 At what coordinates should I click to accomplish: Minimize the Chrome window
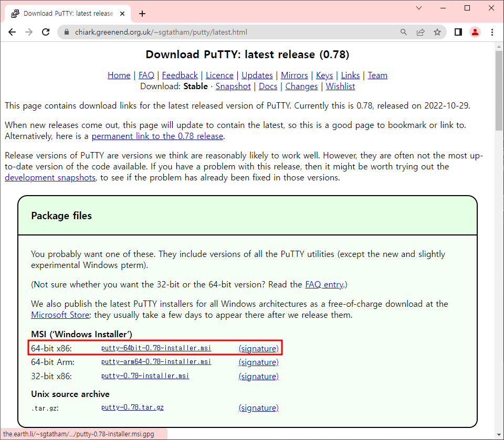tap(443, 8)
